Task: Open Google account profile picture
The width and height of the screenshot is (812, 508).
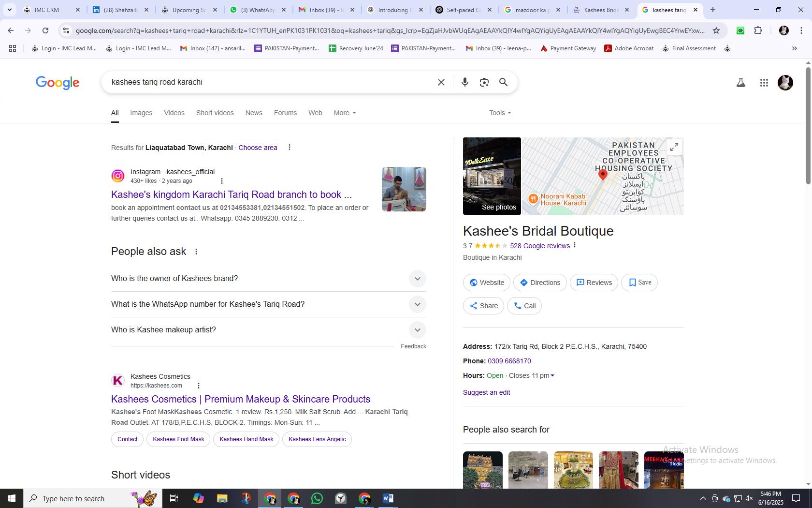Action: [785, 83]
